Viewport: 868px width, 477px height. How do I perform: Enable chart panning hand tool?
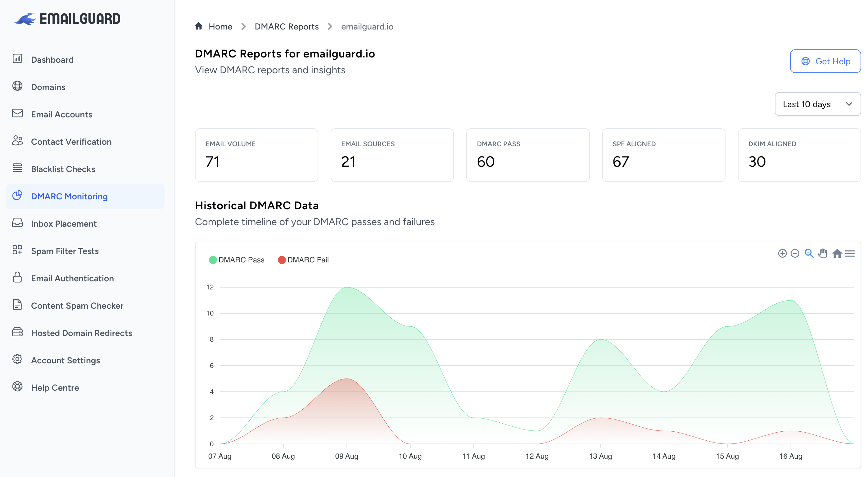pos(822,253)
